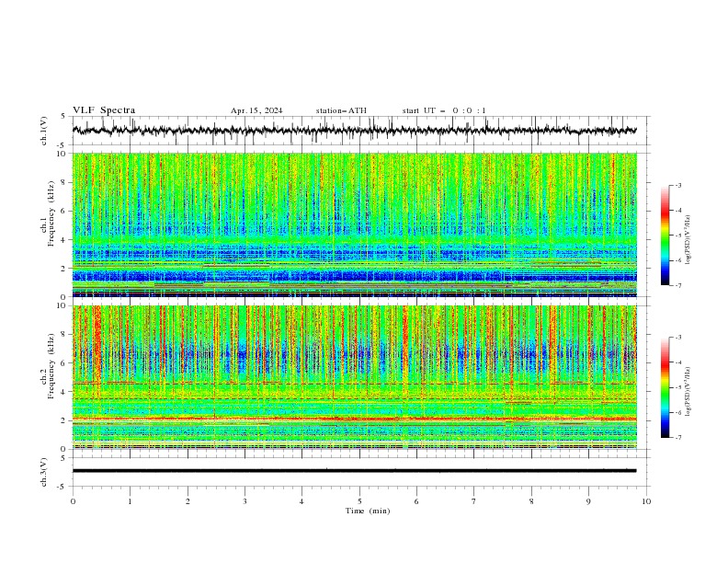
Task: Select the date text "Apr. 15, 2024"
Action: pos(256,110)
